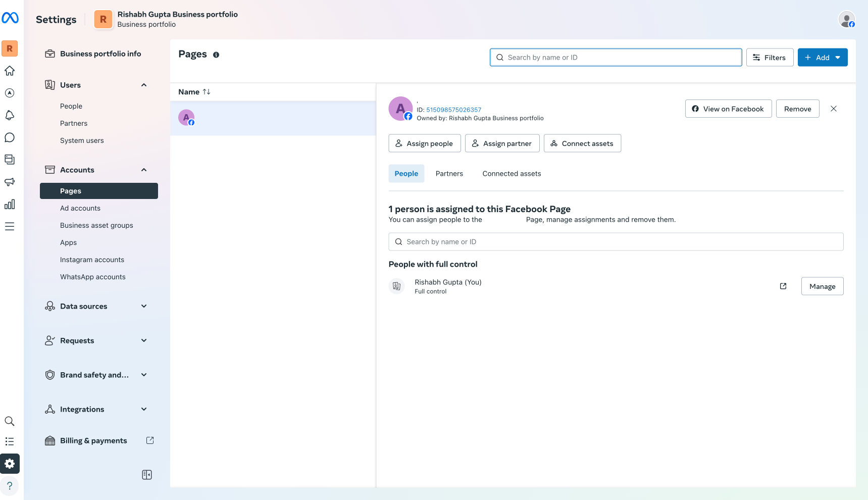The image size is (868, 500).
Task: Select the page avatar row in list
Action: (273, 118)
